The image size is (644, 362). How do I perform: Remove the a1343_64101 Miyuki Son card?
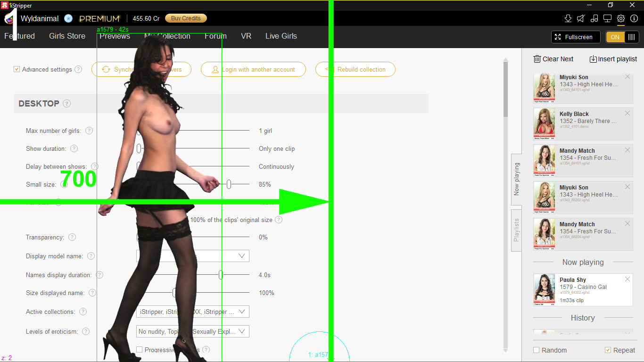627,76
